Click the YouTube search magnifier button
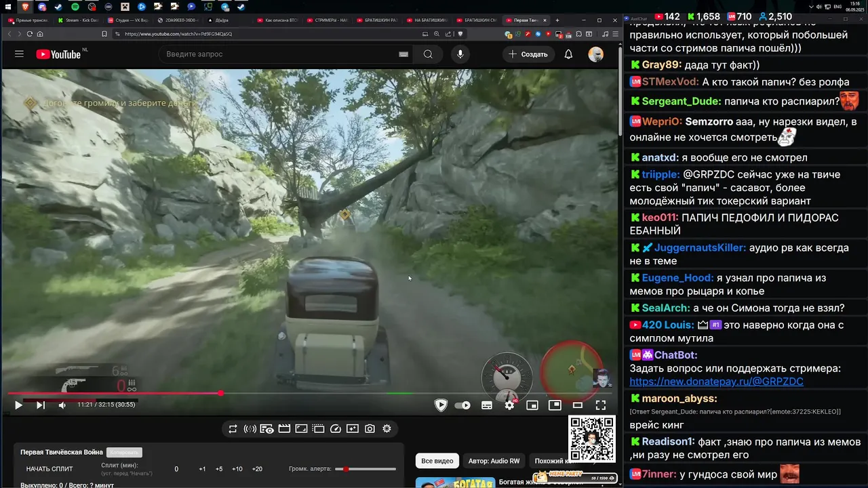 click(428, 54)
